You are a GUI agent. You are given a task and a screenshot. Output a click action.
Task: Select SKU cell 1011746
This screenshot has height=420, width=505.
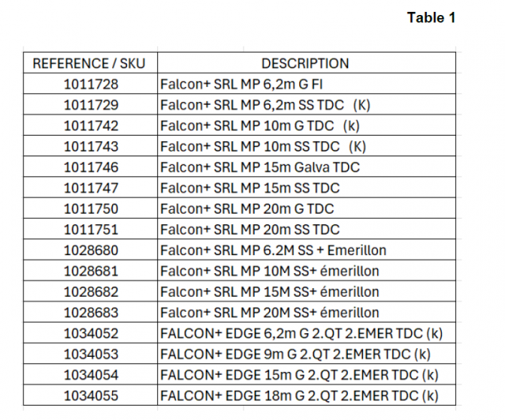pos(88,167)
